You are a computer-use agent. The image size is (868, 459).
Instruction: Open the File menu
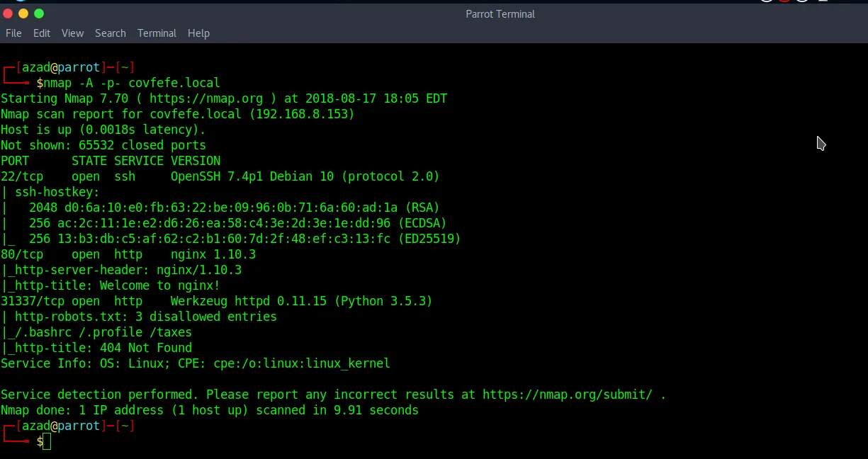tap(13, 33)
